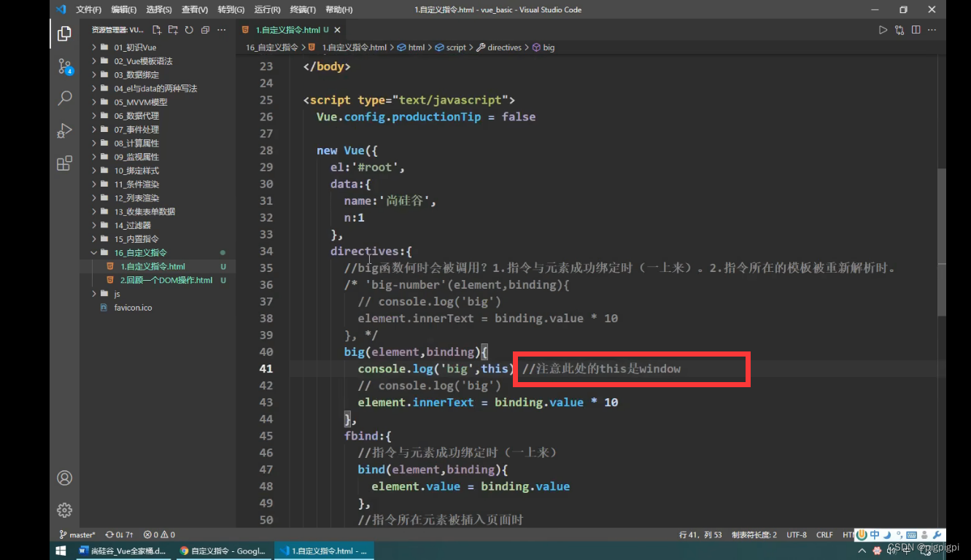This screenshot has height=560, width=971.
Task: Click the master branch indicator in status bar
Action: (77, 534)
